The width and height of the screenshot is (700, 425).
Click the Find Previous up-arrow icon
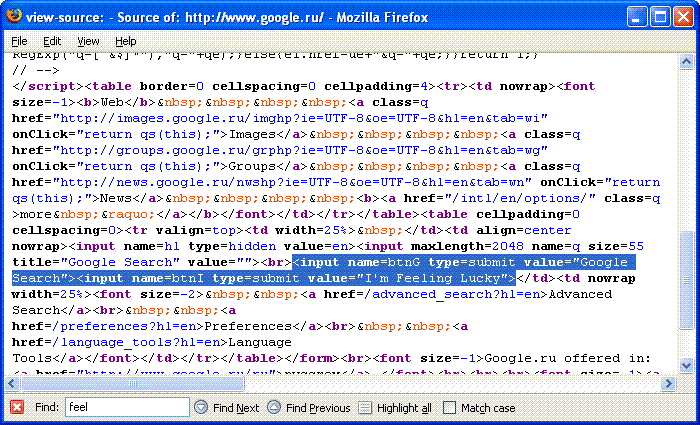[x=274, y=407]
